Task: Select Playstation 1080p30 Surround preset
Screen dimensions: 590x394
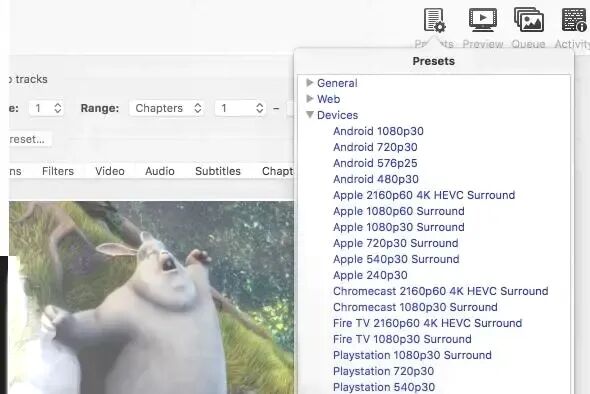Action: click(412, 355)
